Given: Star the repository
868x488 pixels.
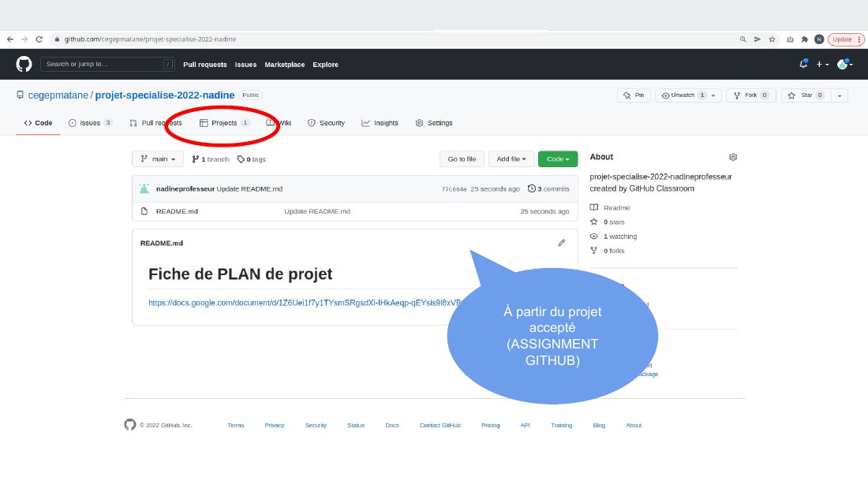Looking at the screenshot, I should (x=806, y=95).
